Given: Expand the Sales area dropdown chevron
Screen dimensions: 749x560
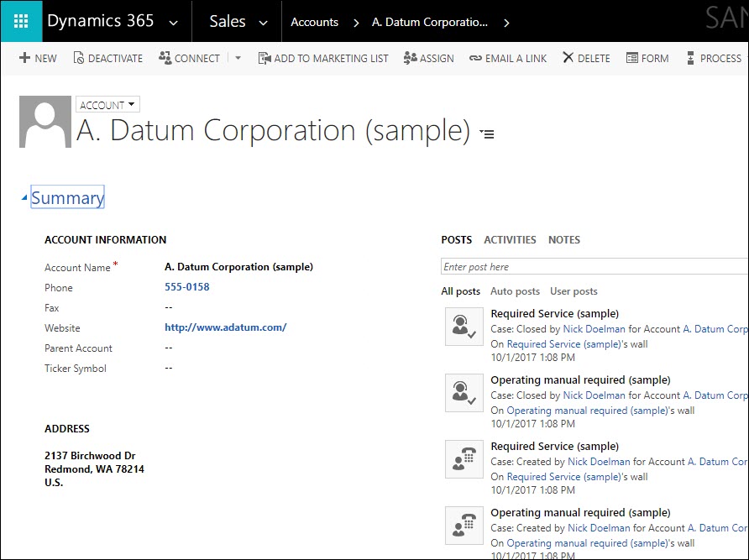Looking at the screenshot, I should click(x=263, y=23).
